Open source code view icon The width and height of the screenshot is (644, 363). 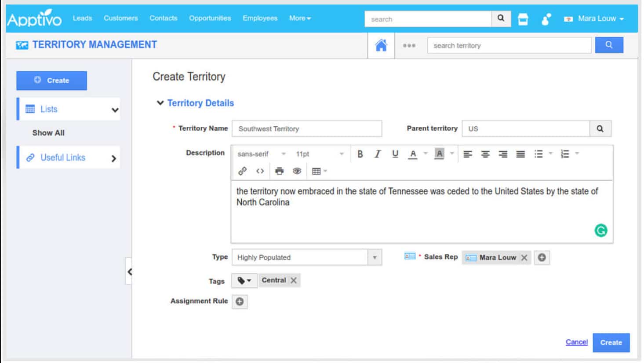click(260, 171)
